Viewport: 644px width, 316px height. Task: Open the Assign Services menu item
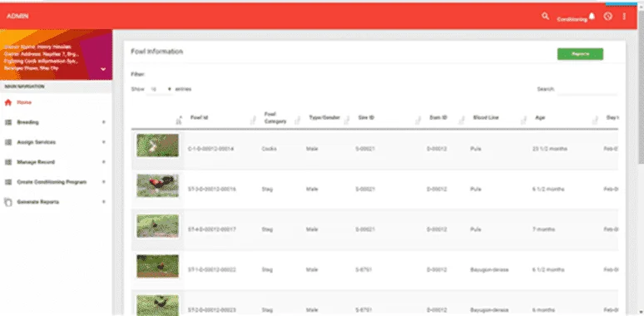56,142
